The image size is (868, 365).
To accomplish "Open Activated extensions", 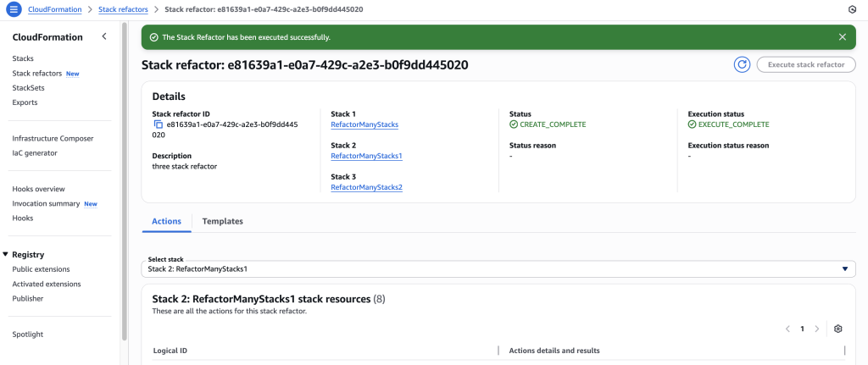I will [x=47, y=284].
